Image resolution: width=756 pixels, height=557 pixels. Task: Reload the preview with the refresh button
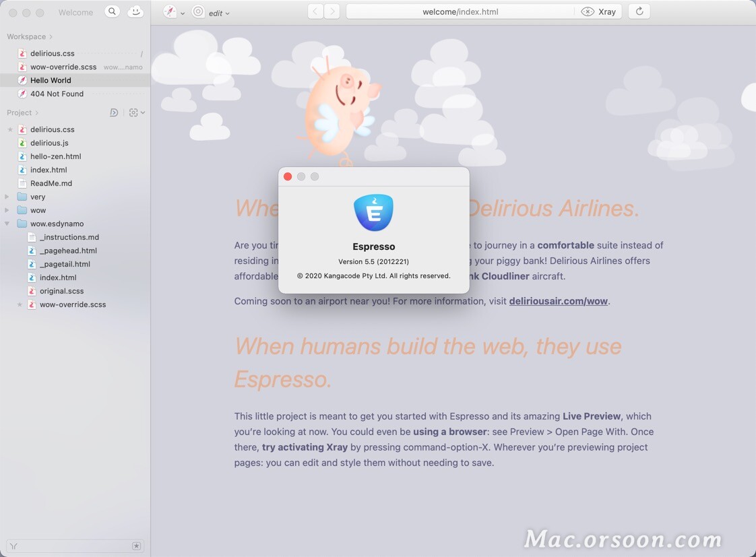(x=639, y=11)
